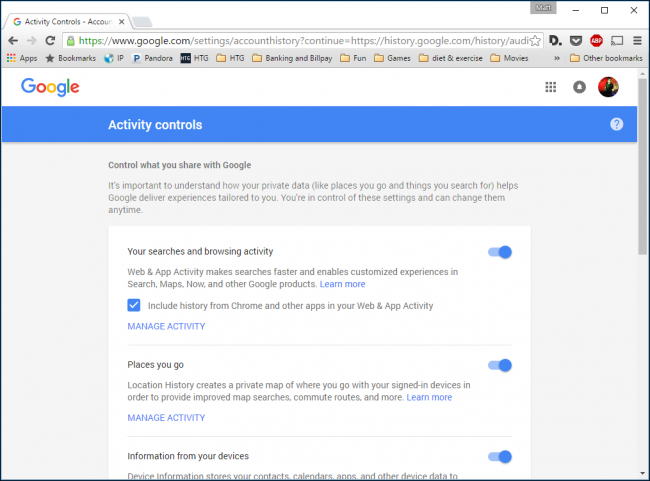Viewport: 650px width, 481px height.
Task: Click Manage Activity under Places you go
Action: click(166, 417)
